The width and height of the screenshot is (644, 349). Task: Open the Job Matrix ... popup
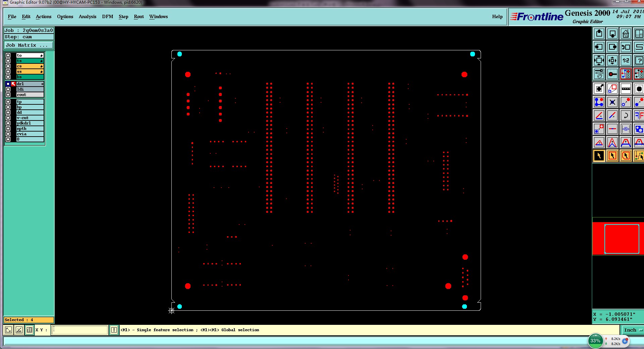point(29,45)
